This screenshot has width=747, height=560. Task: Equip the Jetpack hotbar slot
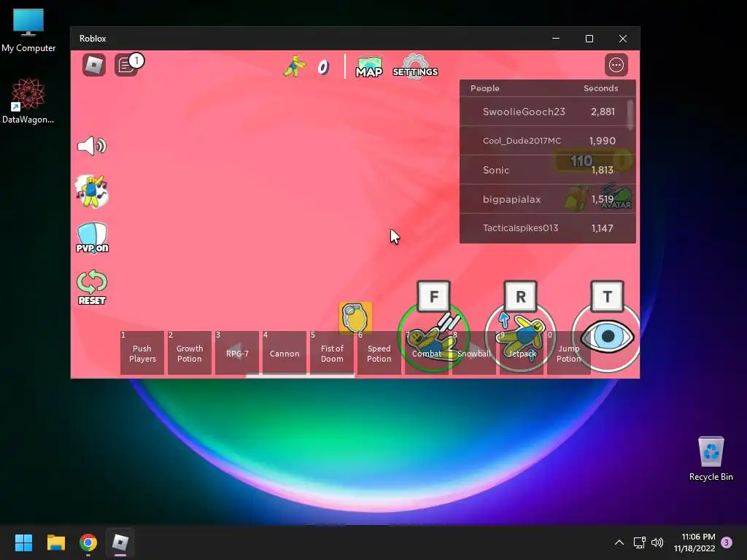[521, 353]
